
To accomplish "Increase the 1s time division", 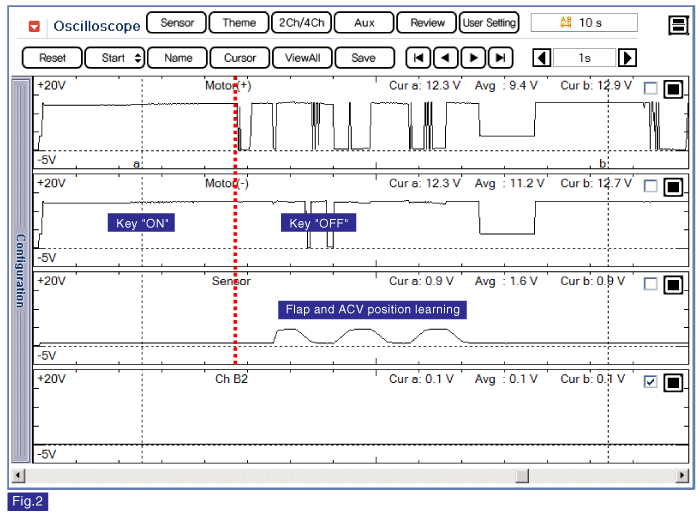I will (x=627, y=58).
